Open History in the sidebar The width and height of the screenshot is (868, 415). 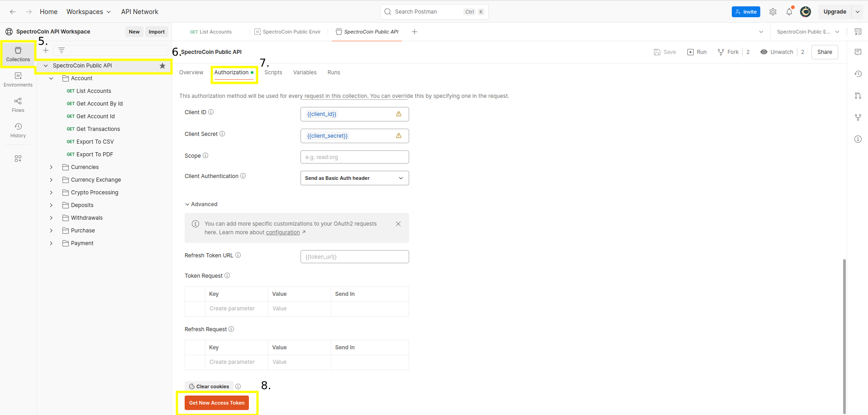[18, 130]
